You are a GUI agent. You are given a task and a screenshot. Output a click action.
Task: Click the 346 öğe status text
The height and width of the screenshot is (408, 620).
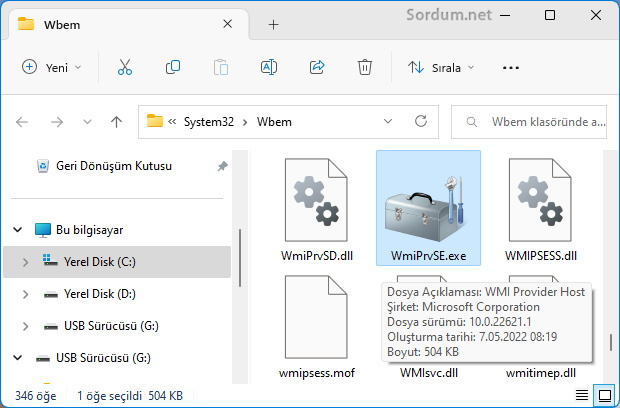36,395
